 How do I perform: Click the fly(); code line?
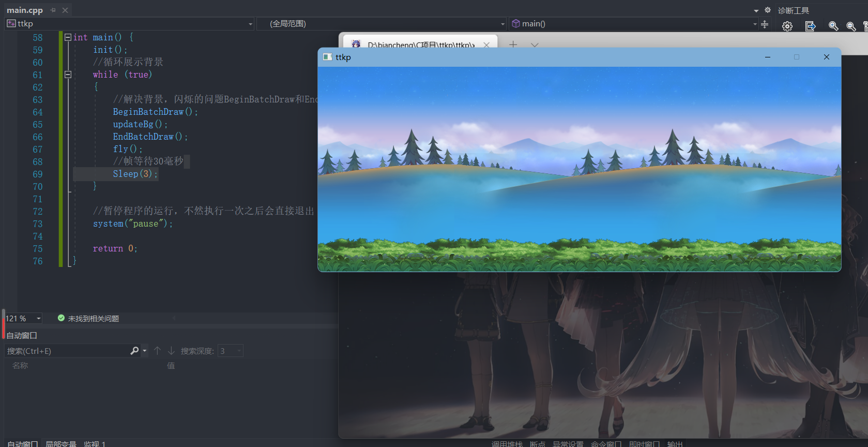[128, 149]
